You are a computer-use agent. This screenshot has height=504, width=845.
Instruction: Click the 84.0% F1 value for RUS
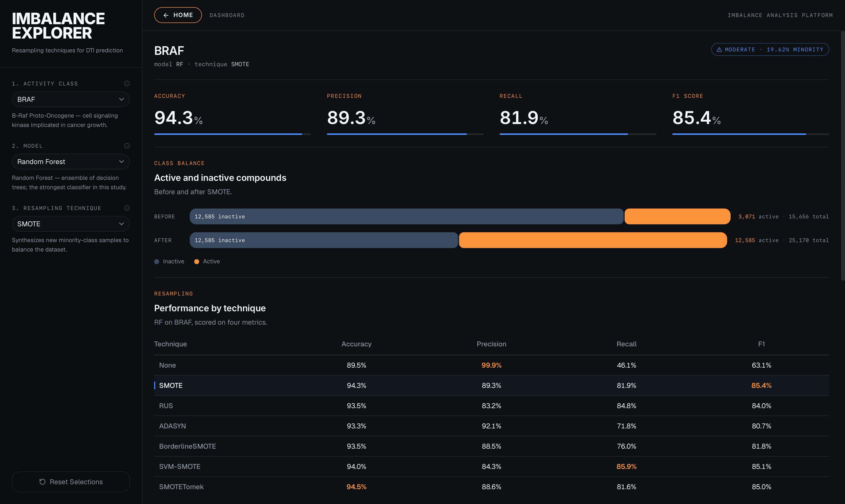[x=761, y=405]
